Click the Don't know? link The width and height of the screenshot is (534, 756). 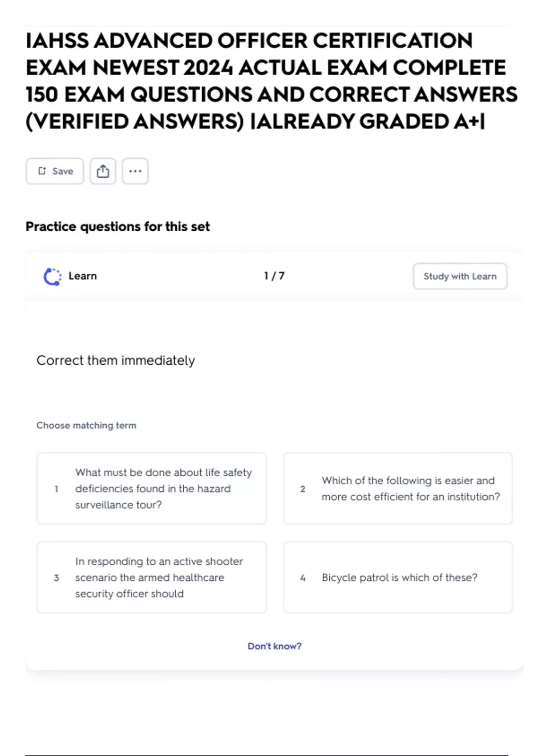[275, 646]
